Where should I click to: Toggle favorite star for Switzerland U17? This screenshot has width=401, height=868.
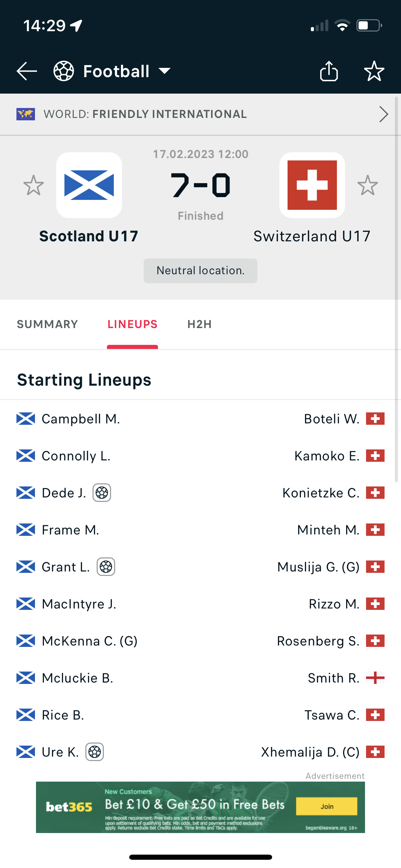(367, 185)
